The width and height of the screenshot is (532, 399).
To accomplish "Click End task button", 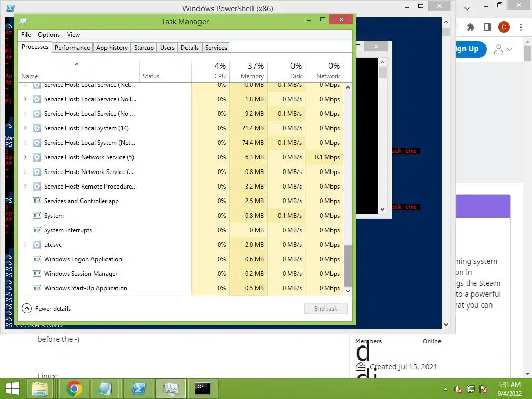I will [326, 309].
